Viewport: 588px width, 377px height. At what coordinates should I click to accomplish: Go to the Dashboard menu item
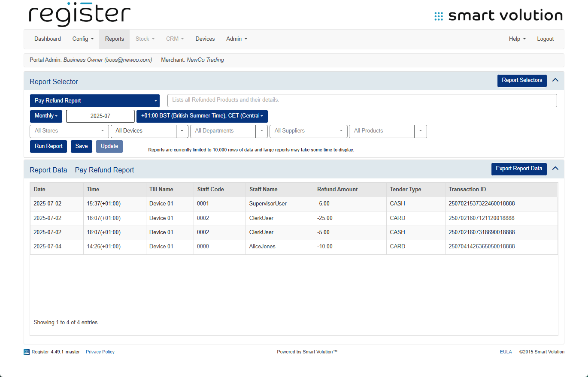[48, 39]
